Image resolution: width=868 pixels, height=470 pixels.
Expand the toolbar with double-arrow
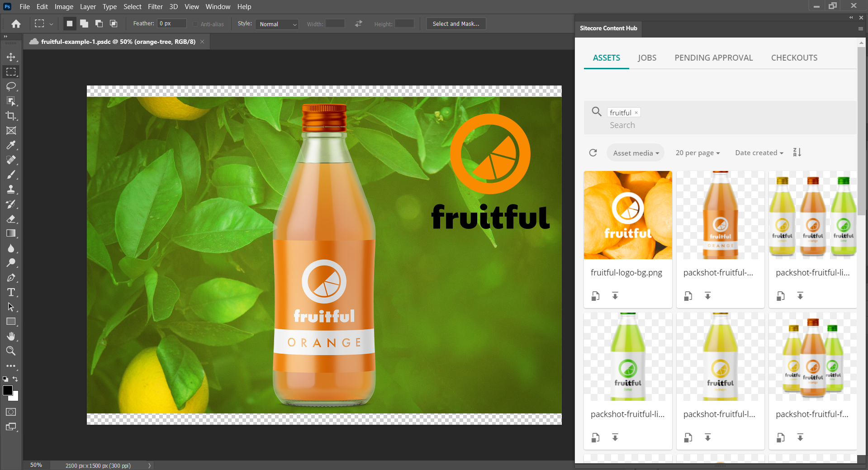point(5,36)
